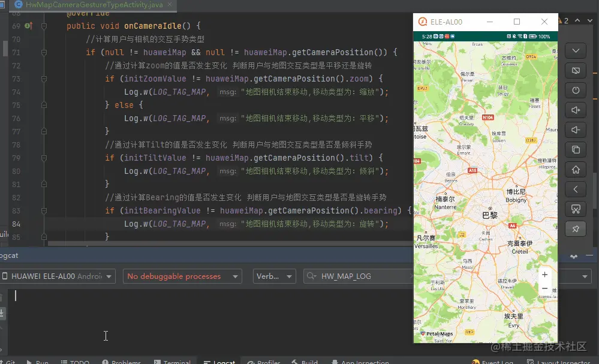
Task: Hide the Logcat tool window
Action: point(589,255)
